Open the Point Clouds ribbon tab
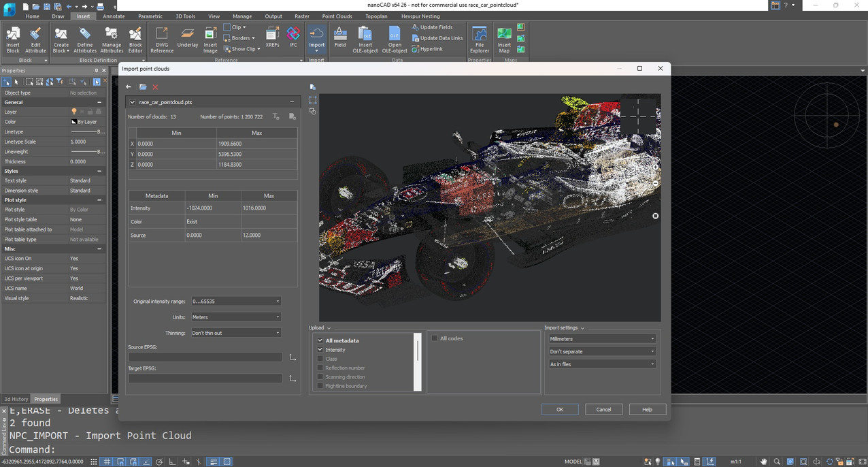This screenshot has width=868, height=467. click(x=337, y=16)
